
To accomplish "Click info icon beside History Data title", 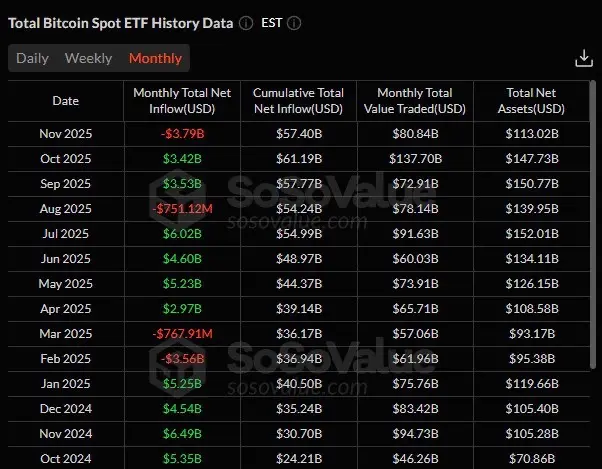I will tap(246, 22).
